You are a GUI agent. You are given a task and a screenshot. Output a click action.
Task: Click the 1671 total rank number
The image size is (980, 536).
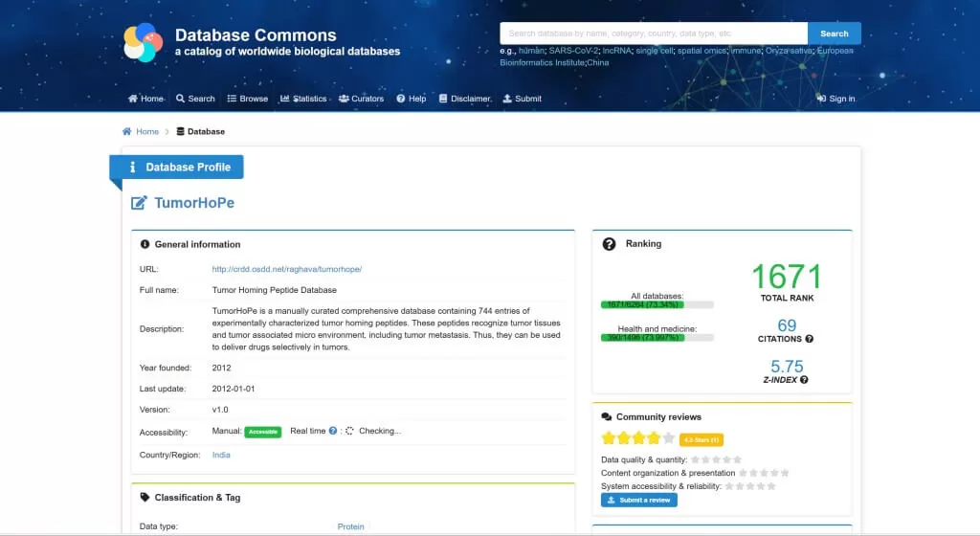tap(787, 277)
